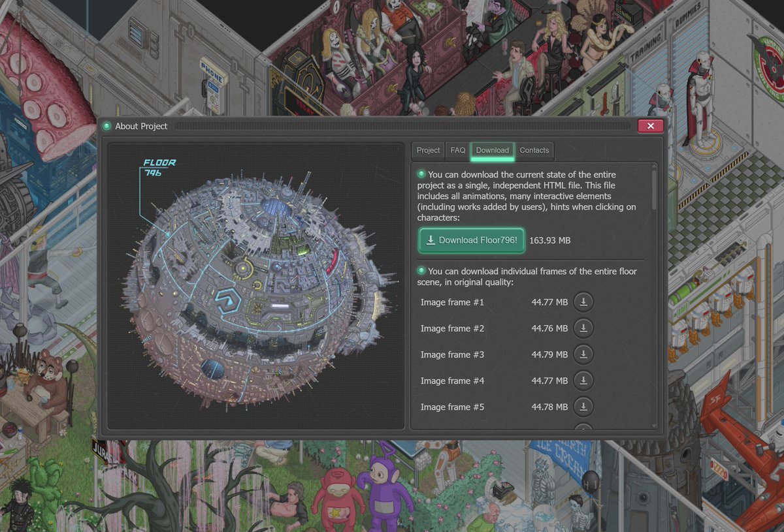This screenshot has height=532, width=784.
Task: Close the About Project dialog
Action: point(650,126)
